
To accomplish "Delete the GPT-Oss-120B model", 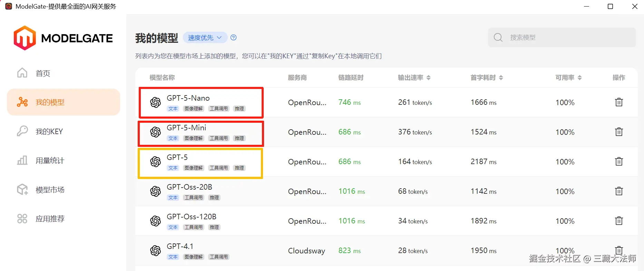I will [x=619, y=221].
